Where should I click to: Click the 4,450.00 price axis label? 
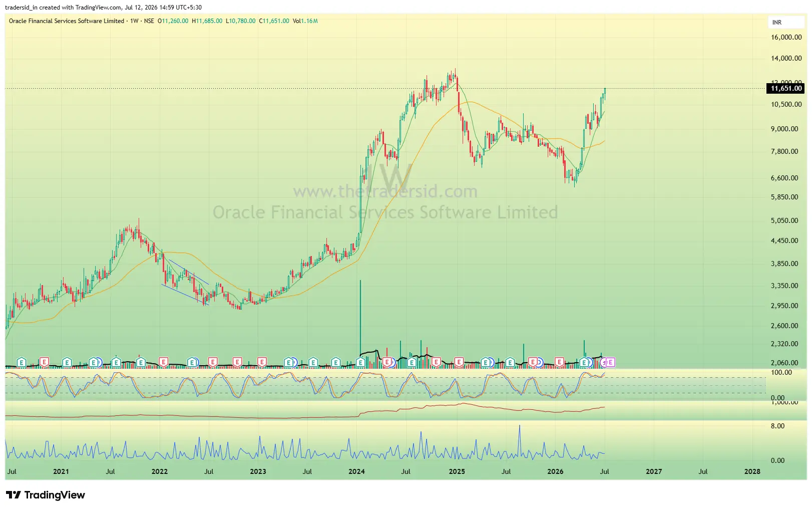pyautogui.click(x=784, y=240)
